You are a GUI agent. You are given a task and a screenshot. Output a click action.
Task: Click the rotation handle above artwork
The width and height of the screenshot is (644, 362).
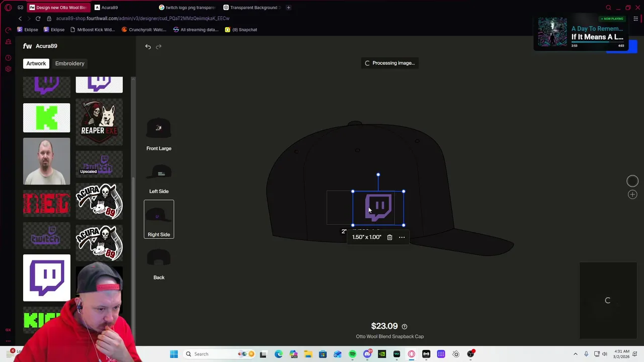(378, 175)
